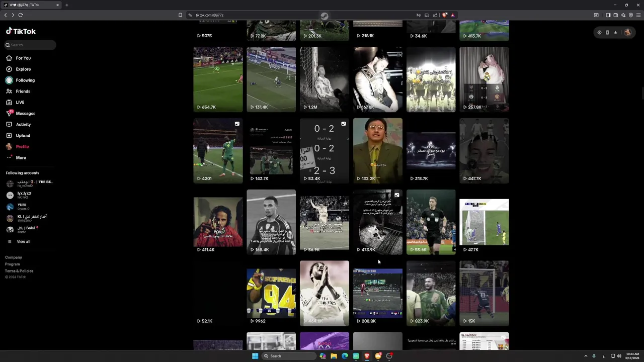The height and width of the screenshot is (362, 644).
Task: Open the taskbar clock showing 10:44 AM
Action: [x=632, y=356]
